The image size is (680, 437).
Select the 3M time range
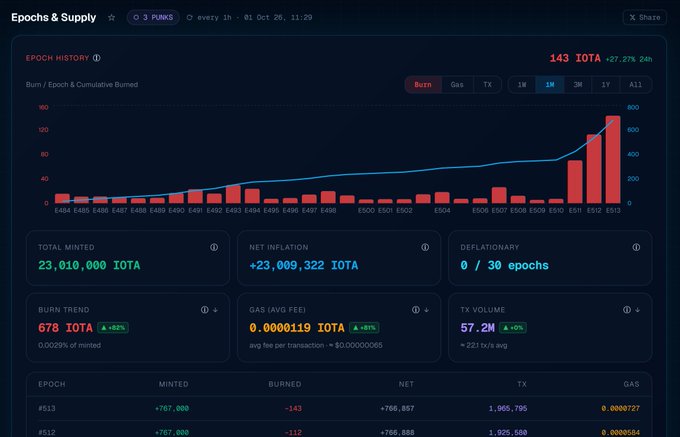pyautogui.click(x=578, y=85)
